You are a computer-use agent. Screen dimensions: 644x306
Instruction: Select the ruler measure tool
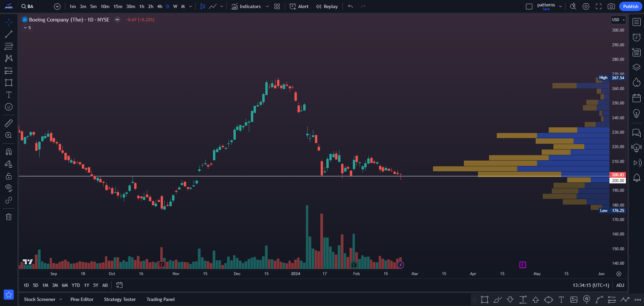click(9, 123)
